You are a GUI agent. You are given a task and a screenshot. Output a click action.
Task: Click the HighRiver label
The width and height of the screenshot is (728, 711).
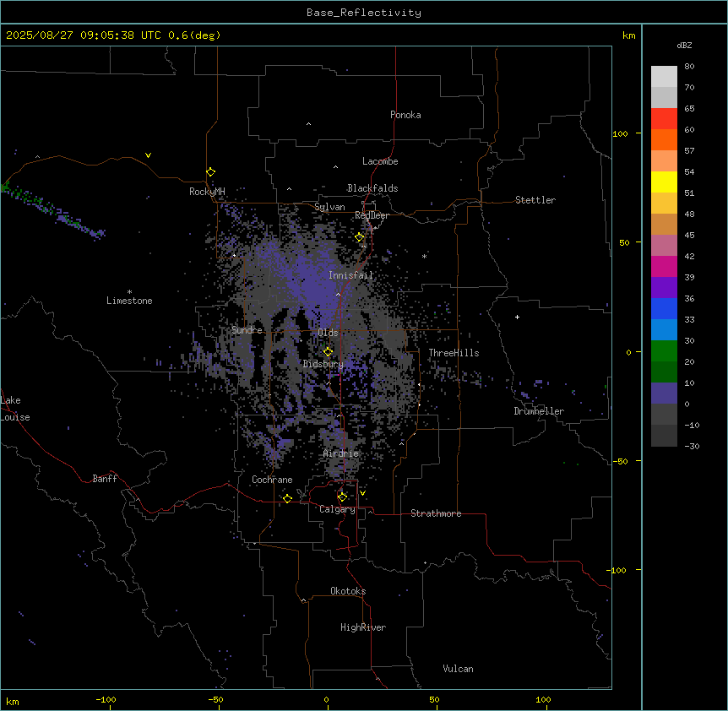click(362, 627)
